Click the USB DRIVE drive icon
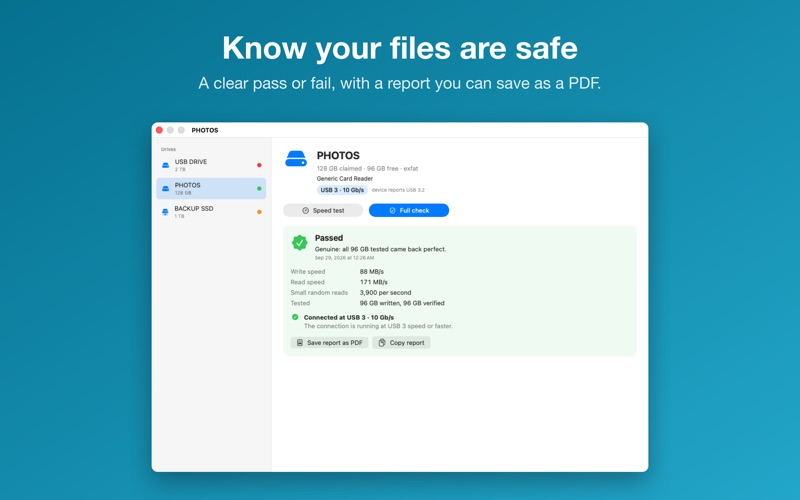Viewport: 800px width, 500px height. click(x=165, y=165)
